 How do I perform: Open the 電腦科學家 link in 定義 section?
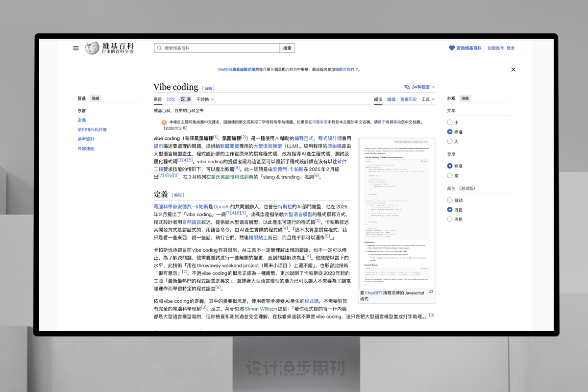coord(166,207)
